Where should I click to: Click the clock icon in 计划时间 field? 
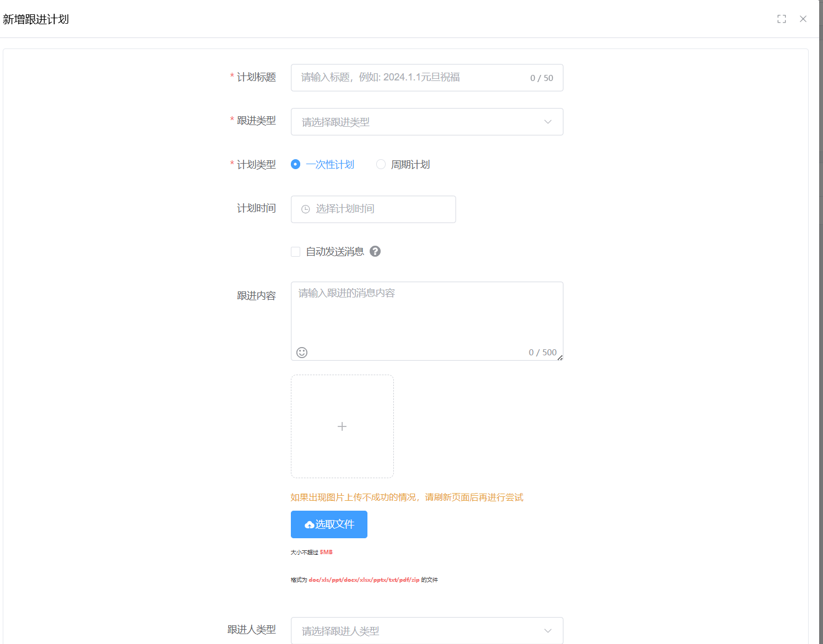tap(305, 209)
